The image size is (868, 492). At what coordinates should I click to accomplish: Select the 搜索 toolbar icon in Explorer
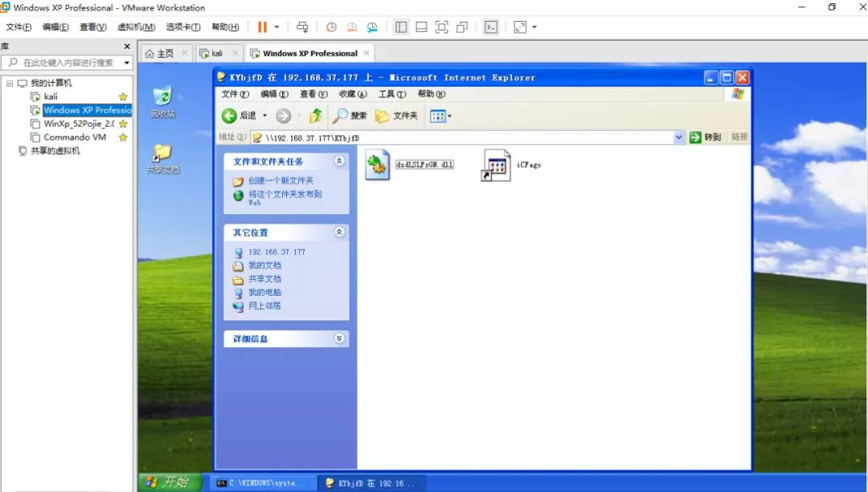342,115
